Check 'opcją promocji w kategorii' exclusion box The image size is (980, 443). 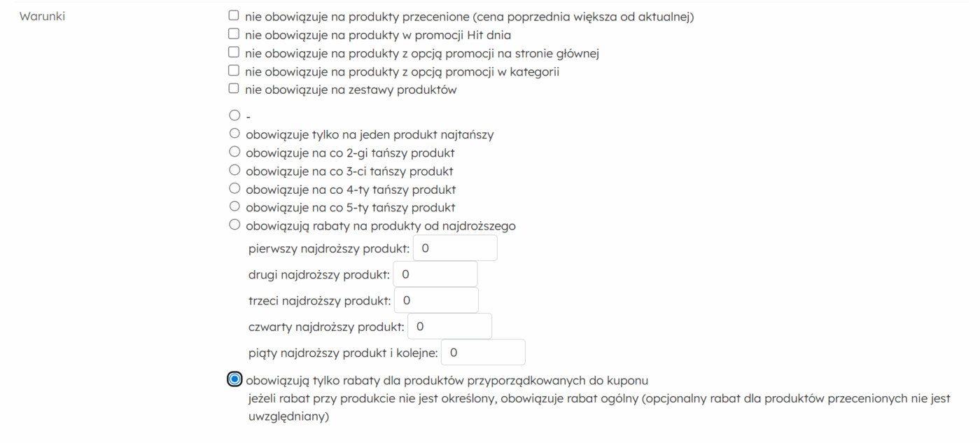coord(234,71)
